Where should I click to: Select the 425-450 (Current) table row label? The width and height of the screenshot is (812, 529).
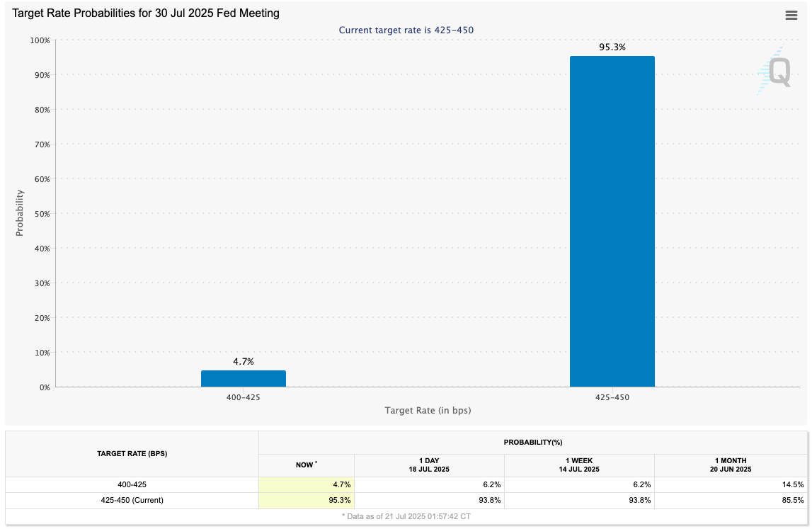coord(132,500)
